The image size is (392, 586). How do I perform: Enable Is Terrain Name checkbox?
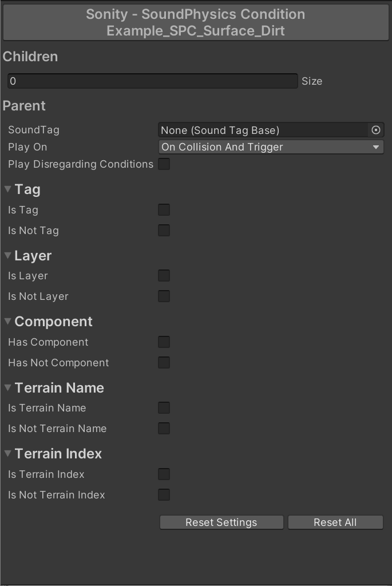click(x=164, y=408)
